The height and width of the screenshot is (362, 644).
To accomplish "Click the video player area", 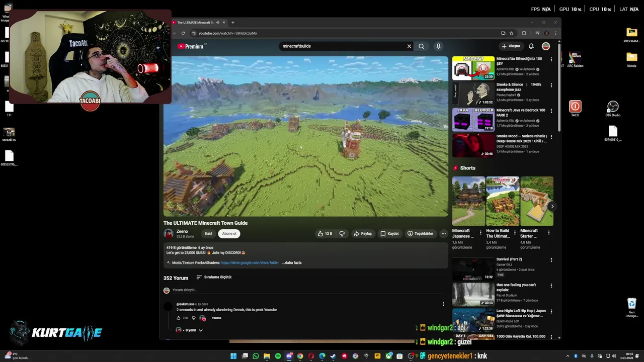I will [305, 136].
